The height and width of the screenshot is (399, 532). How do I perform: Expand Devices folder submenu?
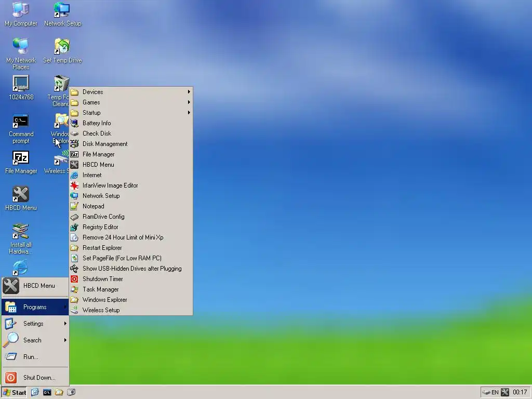coord(131,92)
